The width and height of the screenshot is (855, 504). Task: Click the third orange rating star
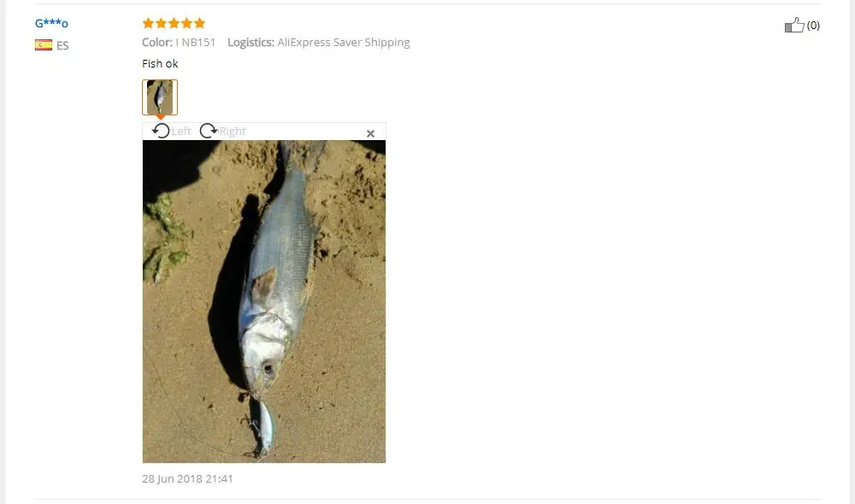click(174, 23)
